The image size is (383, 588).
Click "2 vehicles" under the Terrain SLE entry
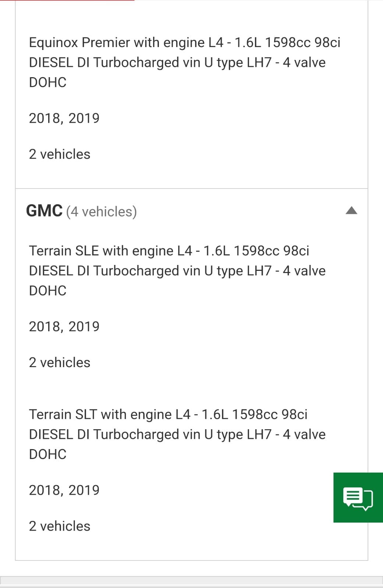tap(60, 363)
